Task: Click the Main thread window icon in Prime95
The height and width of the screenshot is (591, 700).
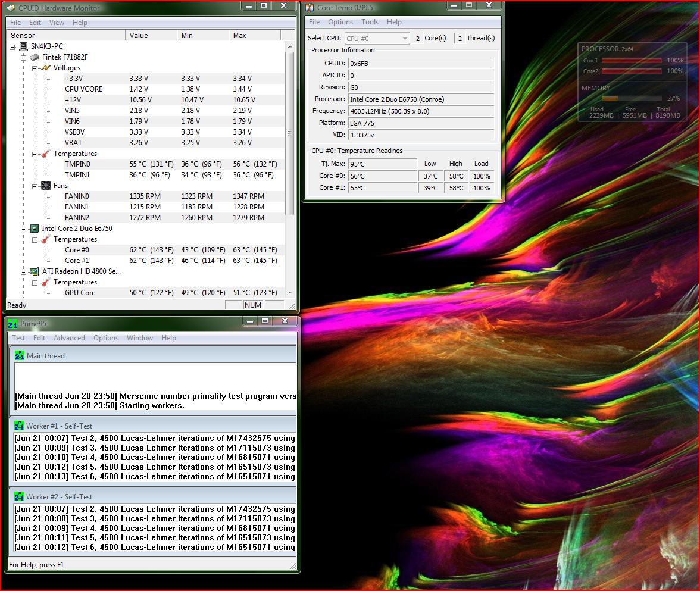Action: click(x=19, y=356)
